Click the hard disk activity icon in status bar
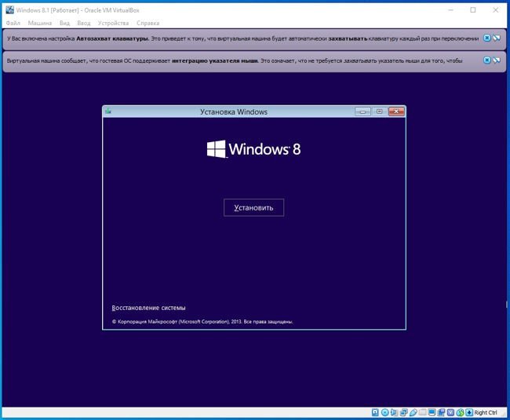Viewport: 510px width, 420px height. [x=375, y=412]
